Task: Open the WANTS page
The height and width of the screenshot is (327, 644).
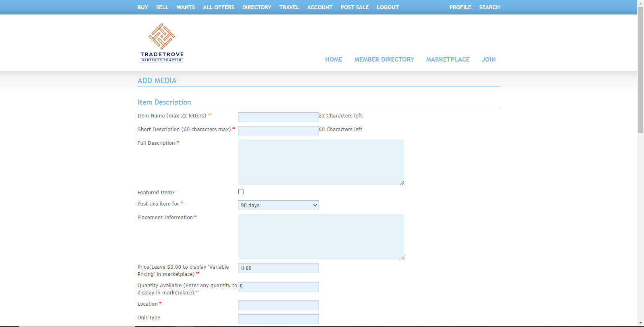Action: [x=186, y=7]
